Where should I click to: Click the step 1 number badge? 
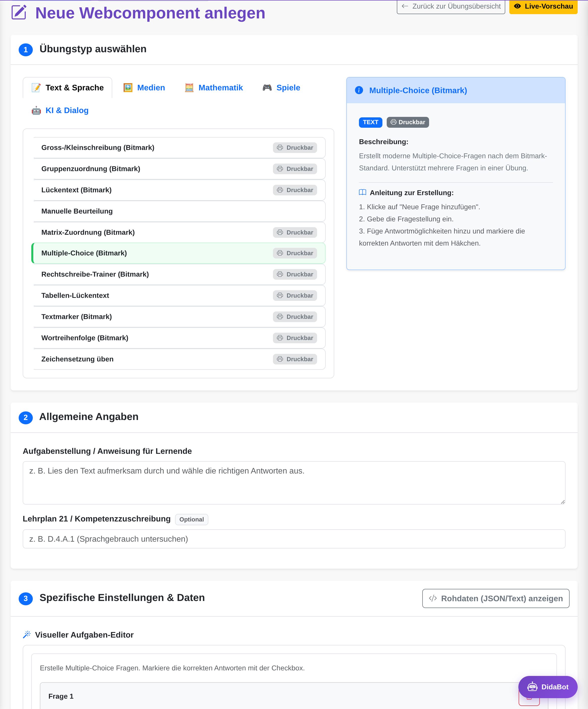point(26,50)
